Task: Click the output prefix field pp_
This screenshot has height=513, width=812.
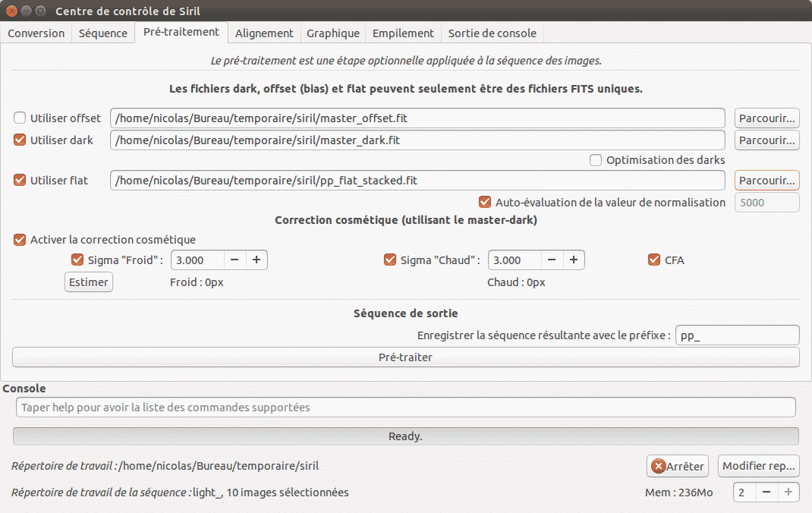Action: point(738,335)
